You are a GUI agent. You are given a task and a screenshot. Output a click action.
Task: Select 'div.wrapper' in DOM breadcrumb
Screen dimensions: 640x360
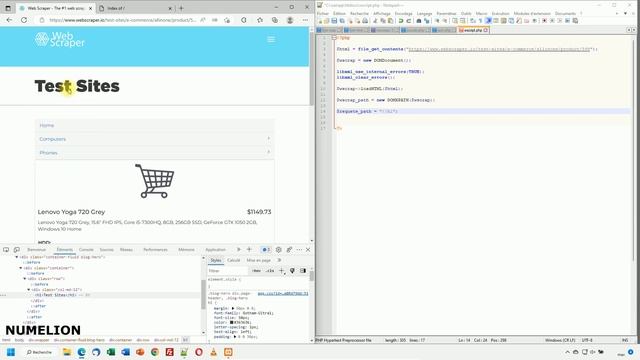(x=39, y=340)
